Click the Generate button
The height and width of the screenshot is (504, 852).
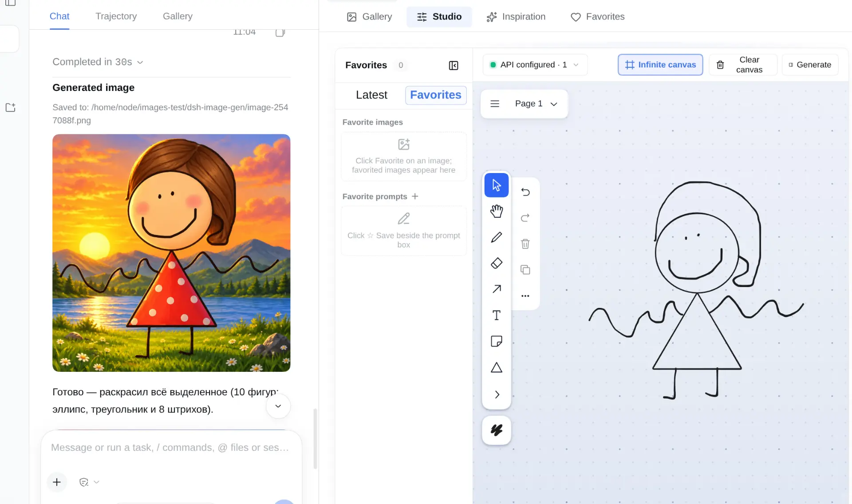(x=810, y=65)
